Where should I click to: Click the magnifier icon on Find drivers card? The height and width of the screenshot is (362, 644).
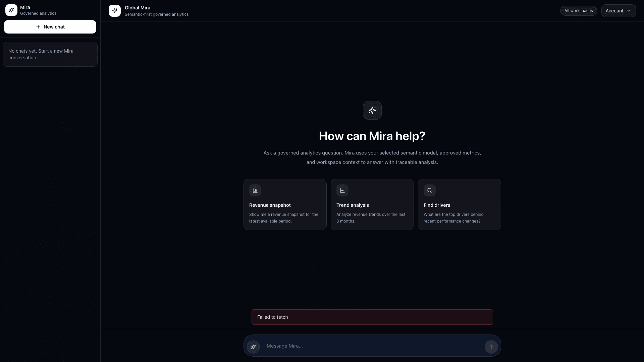[x=430, y=190]
